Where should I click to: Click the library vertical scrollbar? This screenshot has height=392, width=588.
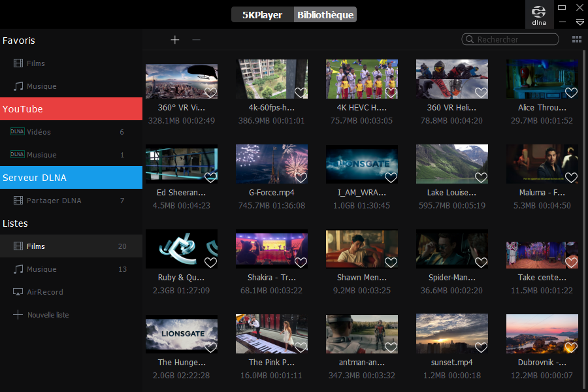tap(583, 196)
